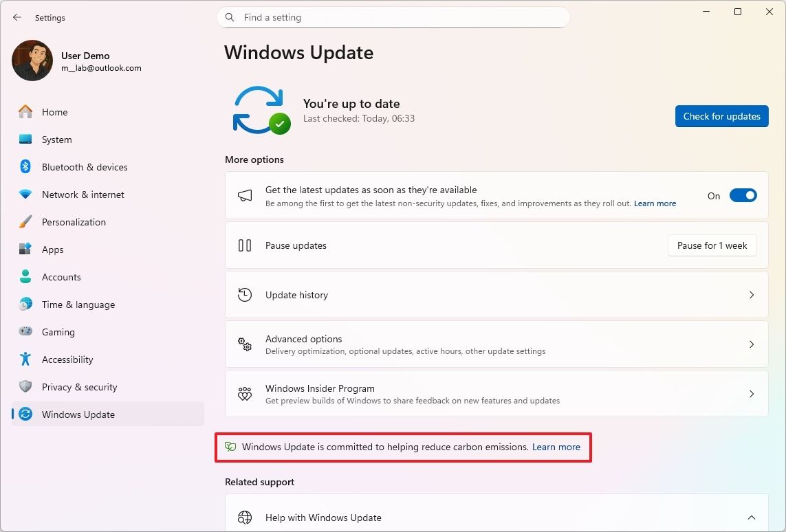Image resolution: width=786 pixels, height=532 pixels.
Task: Open the Gaming section via the Xbox icon
Action: click(26, 332)
